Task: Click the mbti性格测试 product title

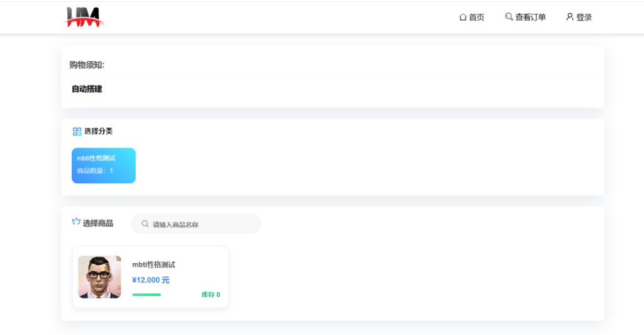Action: 153,264
